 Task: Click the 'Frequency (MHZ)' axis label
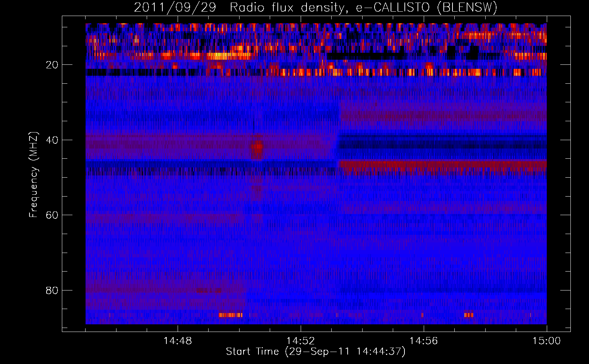pos(33,175)
